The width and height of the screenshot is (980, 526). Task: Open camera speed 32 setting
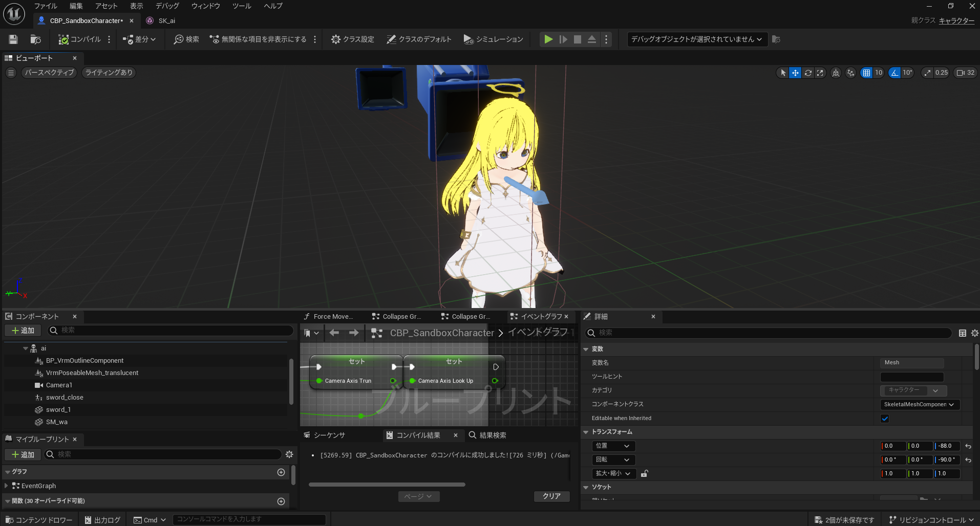pyautogui.click(x=965, y=73)
